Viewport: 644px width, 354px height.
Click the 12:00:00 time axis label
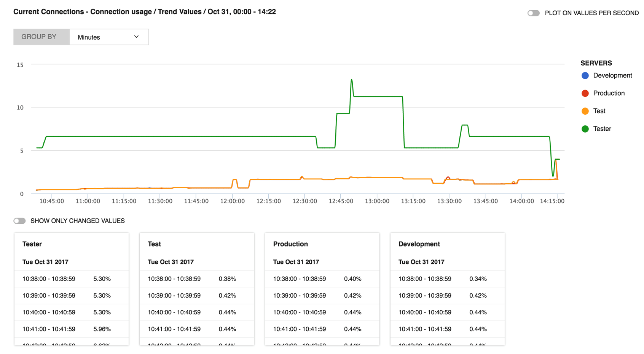(232, 201)
